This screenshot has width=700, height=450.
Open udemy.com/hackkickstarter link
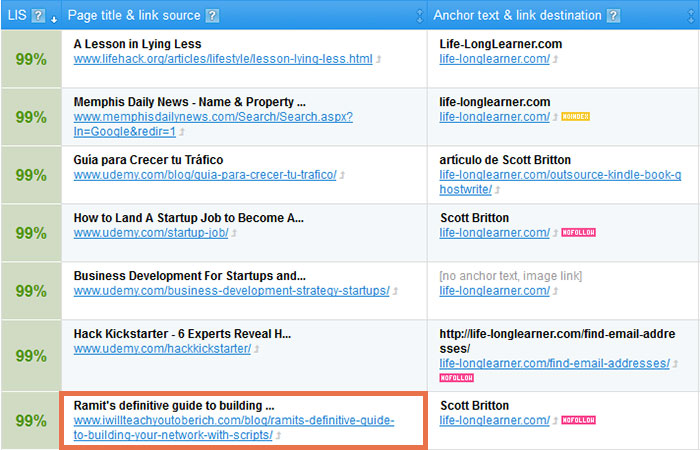point(162,349)
